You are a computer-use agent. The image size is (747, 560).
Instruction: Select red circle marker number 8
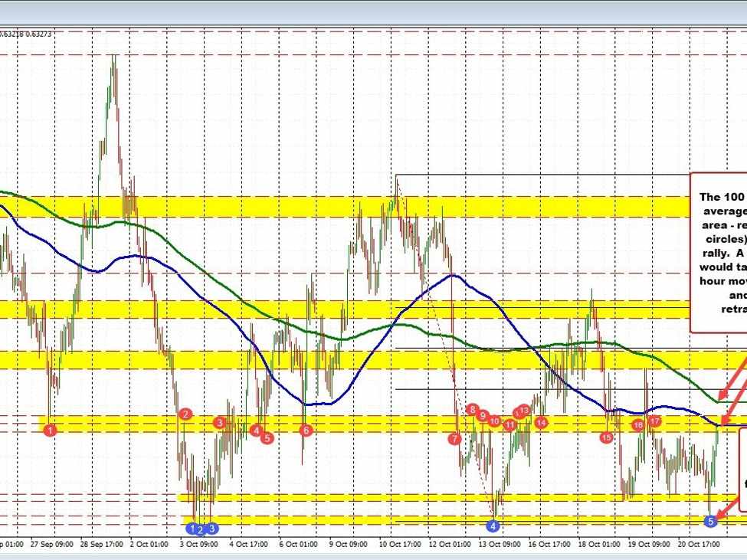tap(473, 410)
